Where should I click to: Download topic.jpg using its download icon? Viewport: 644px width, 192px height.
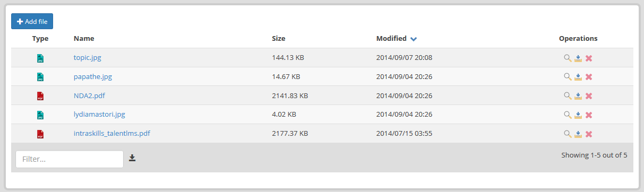pos(578,58)
